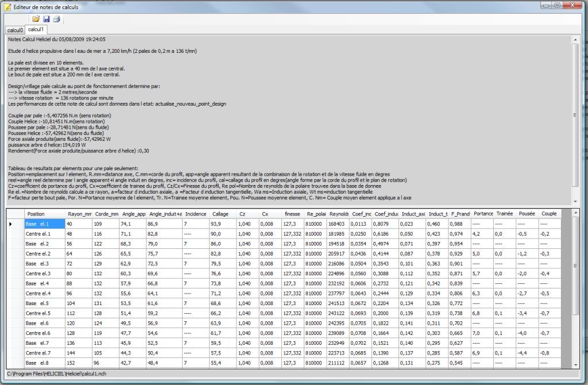Click the Pousée column header

tap(527, 214)
